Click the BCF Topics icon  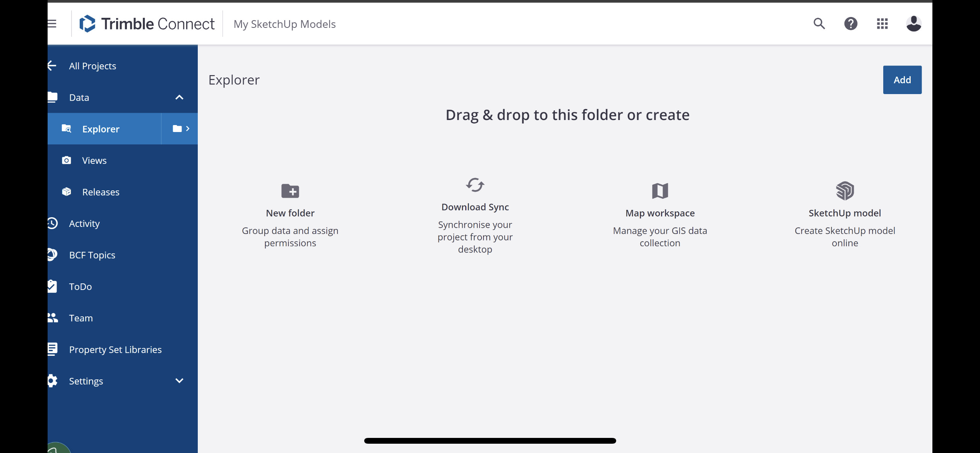tap(53, 255)
